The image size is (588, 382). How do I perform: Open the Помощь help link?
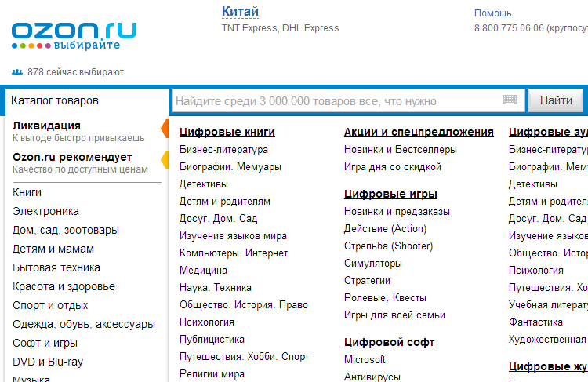click(493, 13)
